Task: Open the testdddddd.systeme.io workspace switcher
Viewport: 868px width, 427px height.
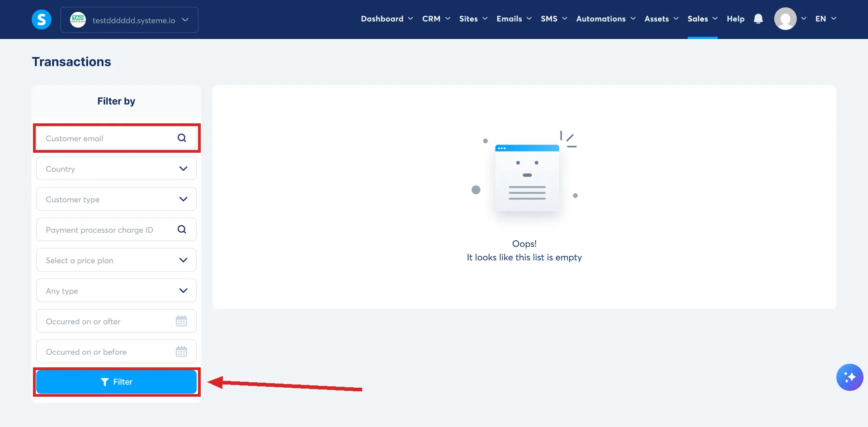Action: point(129,20)
